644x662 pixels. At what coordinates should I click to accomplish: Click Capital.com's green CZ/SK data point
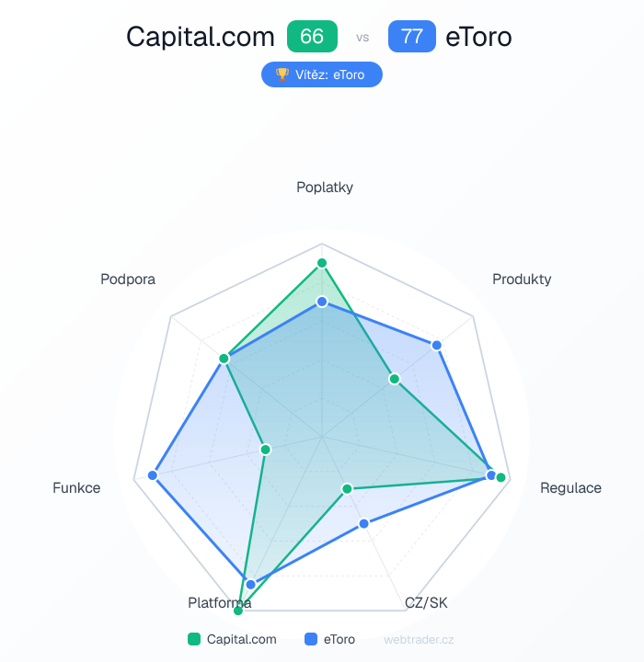coord(347,488)
